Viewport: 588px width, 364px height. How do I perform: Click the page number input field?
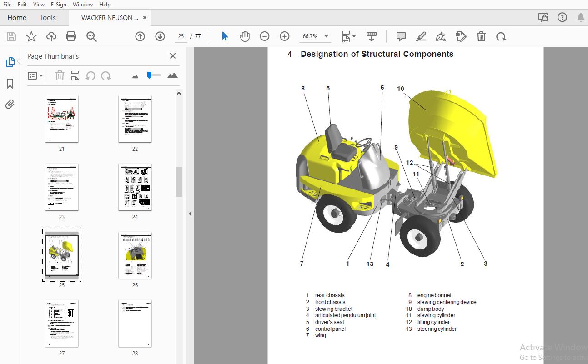[x=181, y=36]
